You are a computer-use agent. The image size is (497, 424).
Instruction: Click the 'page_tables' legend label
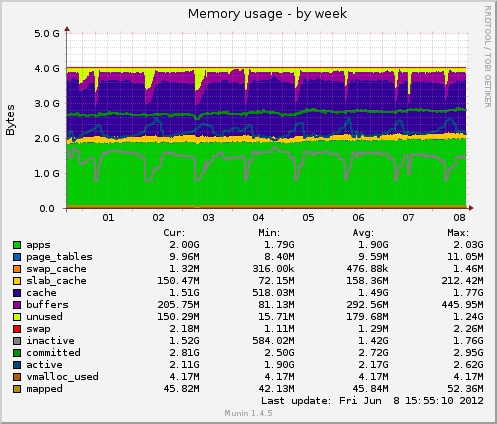(x=59, y=257)
